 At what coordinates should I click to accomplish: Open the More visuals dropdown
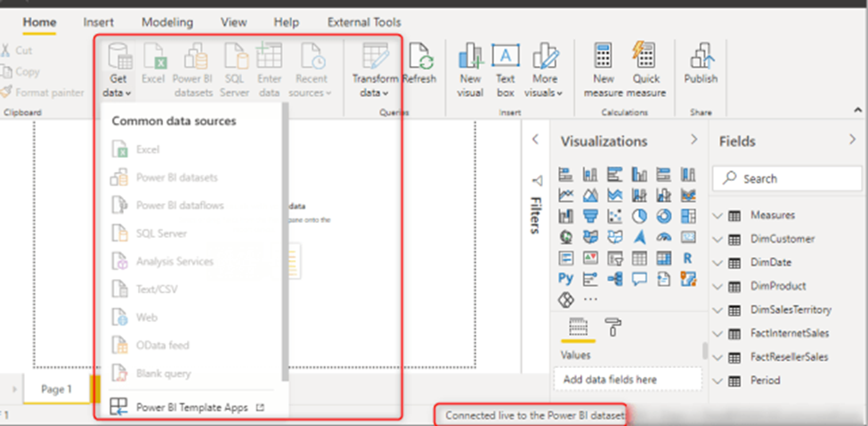544,70
